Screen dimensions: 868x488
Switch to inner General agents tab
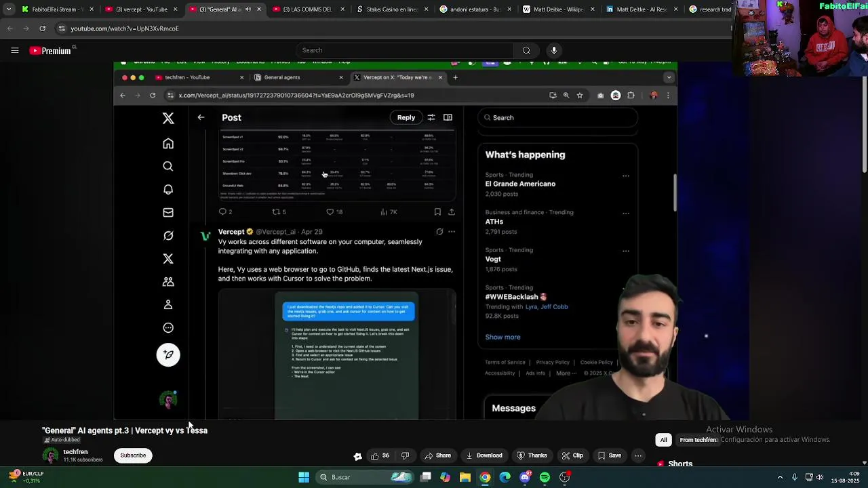click(298, 77)
